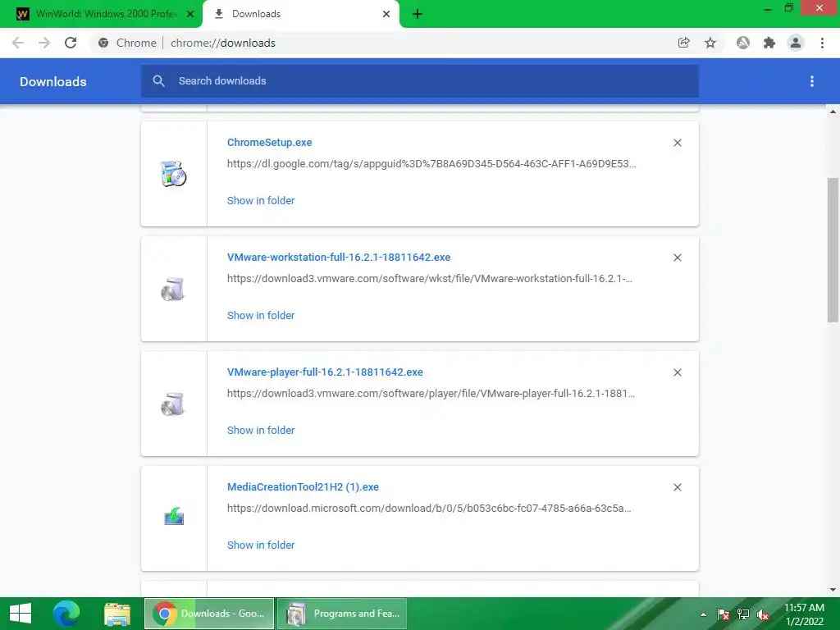Viewport: 840px width, 630px height.
Task: Click the Chrome site info icon in address bar
Action: (103, 43)
